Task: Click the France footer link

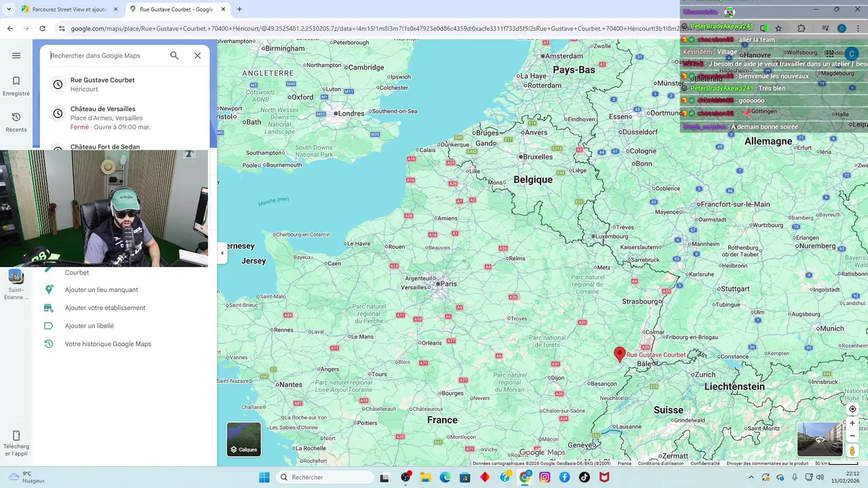Action: [x=625, y=464]
